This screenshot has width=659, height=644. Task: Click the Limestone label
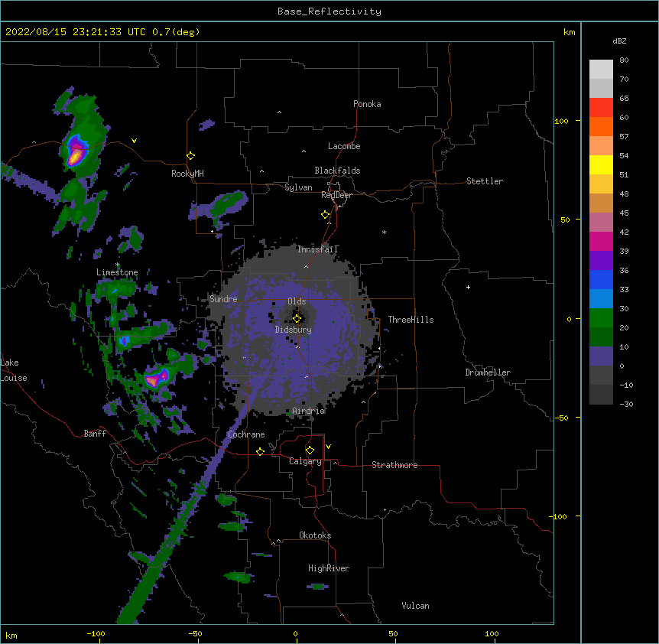click(x=117, y=272)
